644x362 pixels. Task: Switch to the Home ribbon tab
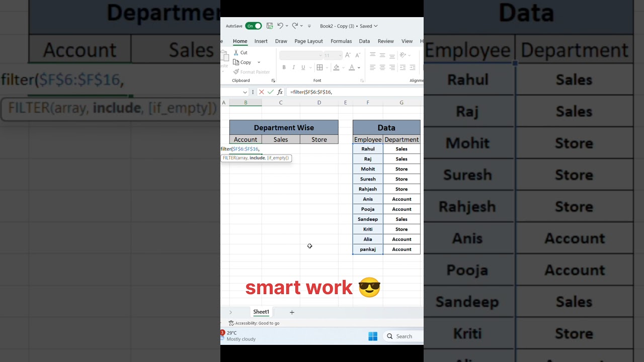(x=240, y=41)
